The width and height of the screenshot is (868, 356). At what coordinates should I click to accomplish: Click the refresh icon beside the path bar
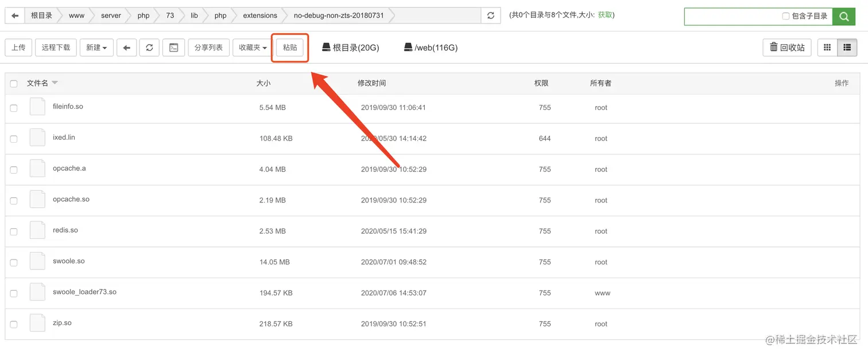(x=490, y=16)
